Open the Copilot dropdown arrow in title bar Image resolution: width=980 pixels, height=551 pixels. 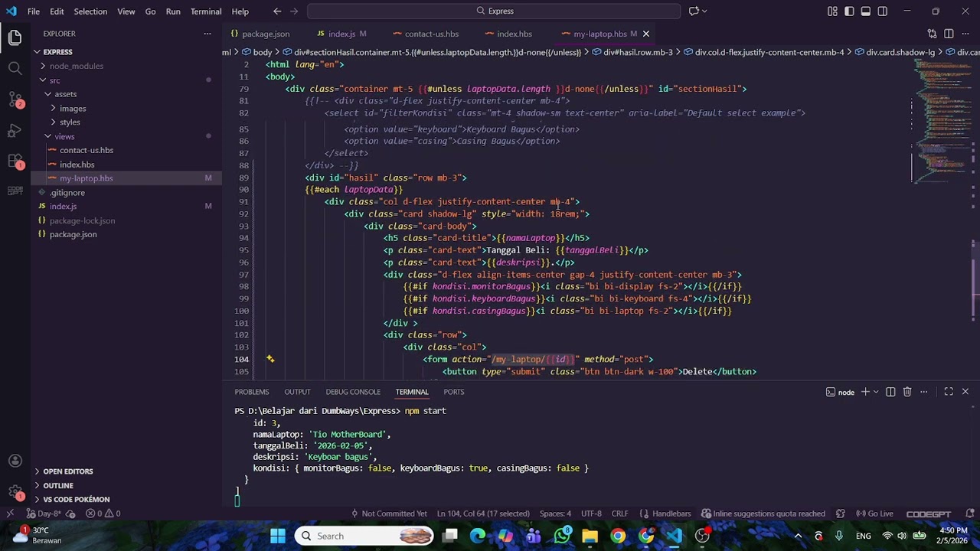[x=704, y=11]
